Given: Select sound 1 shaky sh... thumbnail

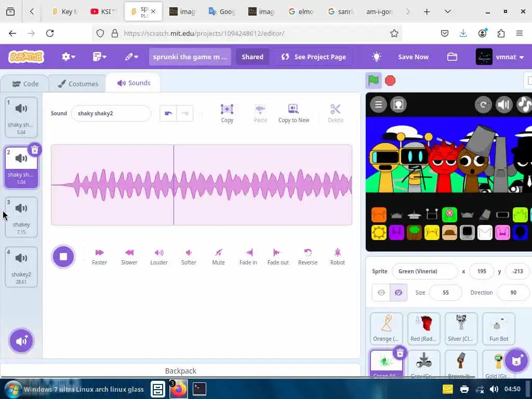Looking at the screenshot, I should tap(21, 117).
